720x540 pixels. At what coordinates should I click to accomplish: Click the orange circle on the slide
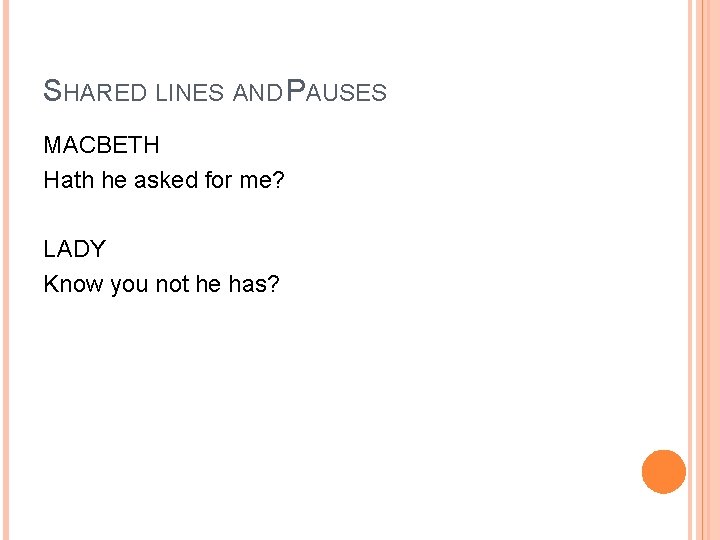pos(664,472)
